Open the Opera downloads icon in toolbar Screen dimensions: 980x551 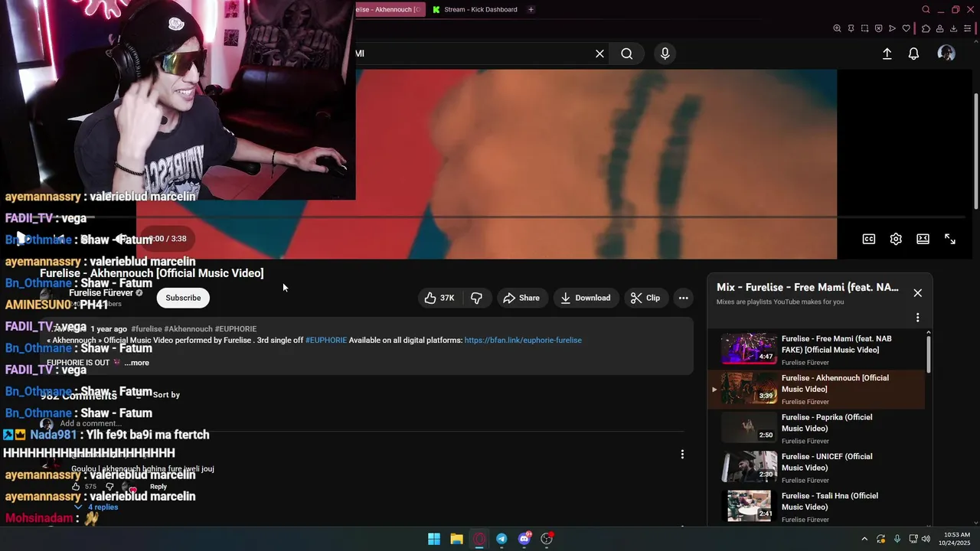953,28
